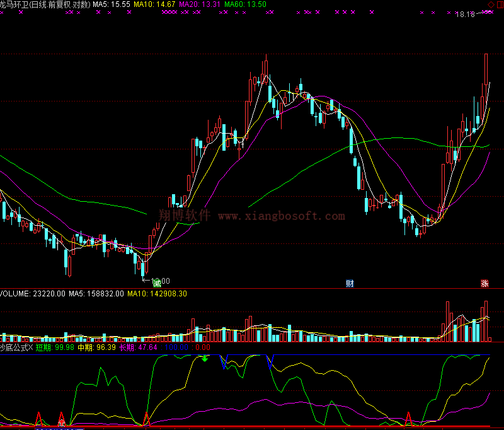Click the 10.00 low price label

pyautogui.click(x=161, y=281)
